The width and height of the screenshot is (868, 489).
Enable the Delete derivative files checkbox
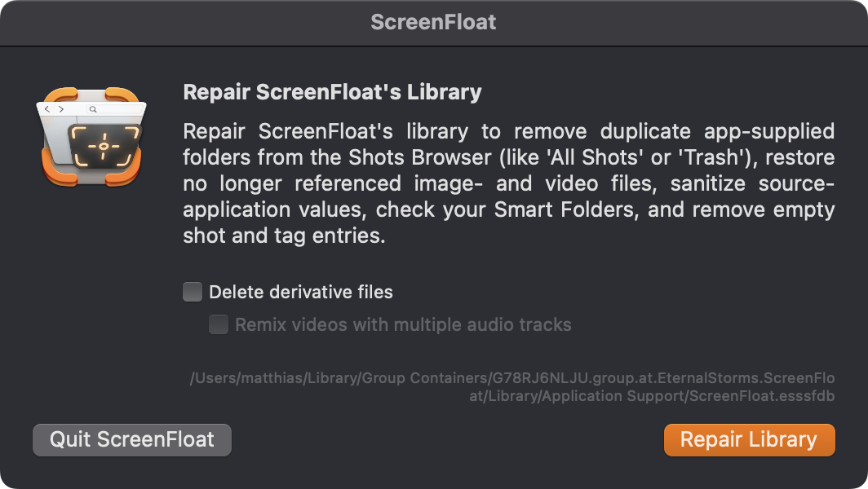pos(193,292)
